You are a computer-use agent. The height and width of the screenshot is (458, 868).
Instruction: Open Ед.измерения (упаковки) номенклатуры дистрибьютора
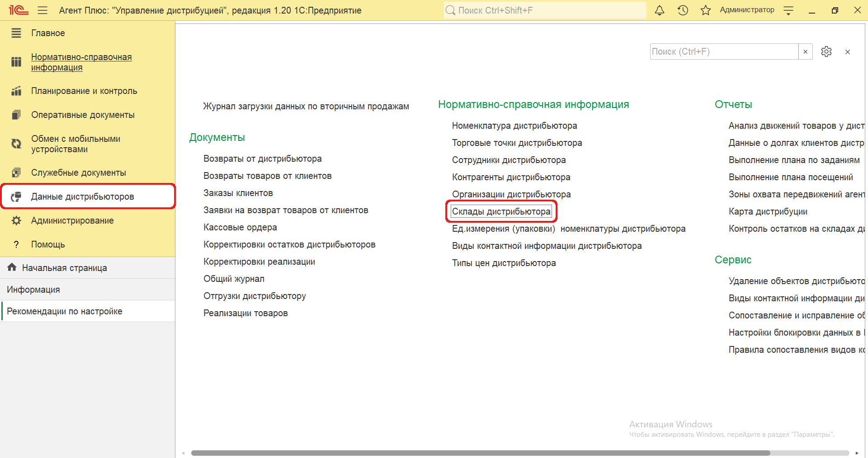[569, 229]
